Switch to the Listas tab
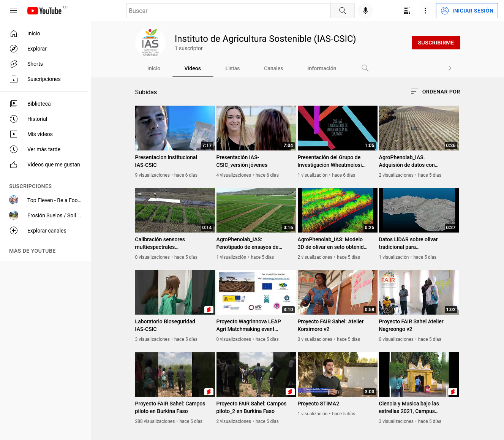The width and height of the screenshot is (504, 440). pos(232,68)
